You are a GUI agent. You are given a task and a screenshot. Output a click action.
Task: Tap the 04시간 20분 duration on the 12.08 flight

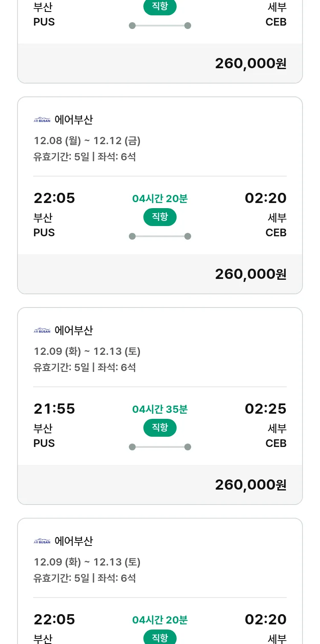point(160,199)
